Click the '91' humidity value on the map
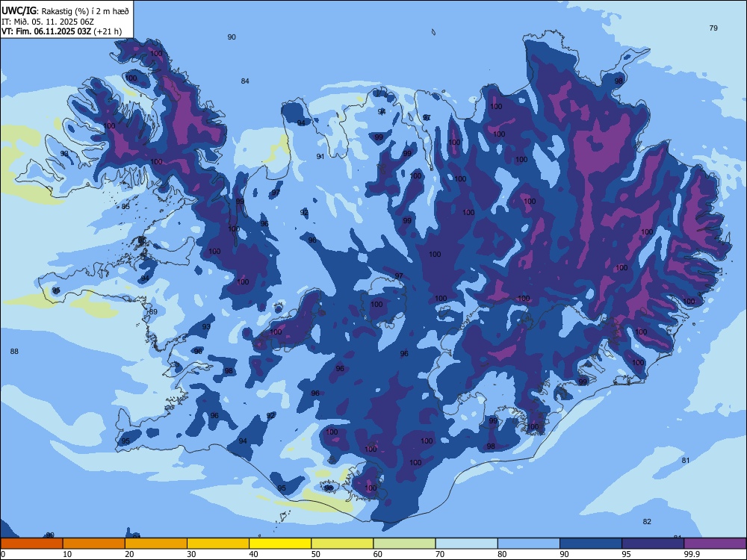 320,156
